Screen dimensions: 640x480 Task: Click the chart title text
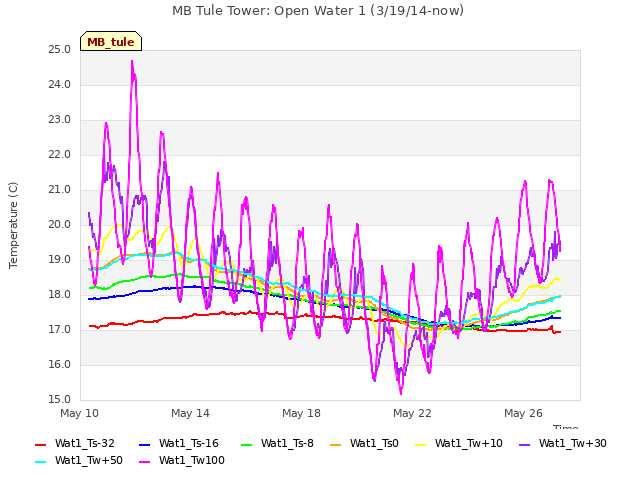[x=318, y=11]
